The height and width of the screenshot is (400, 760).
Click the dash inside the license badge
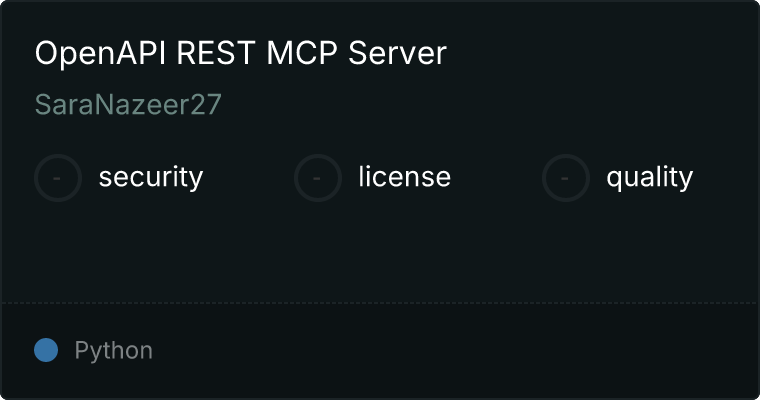tap(317, 178)
